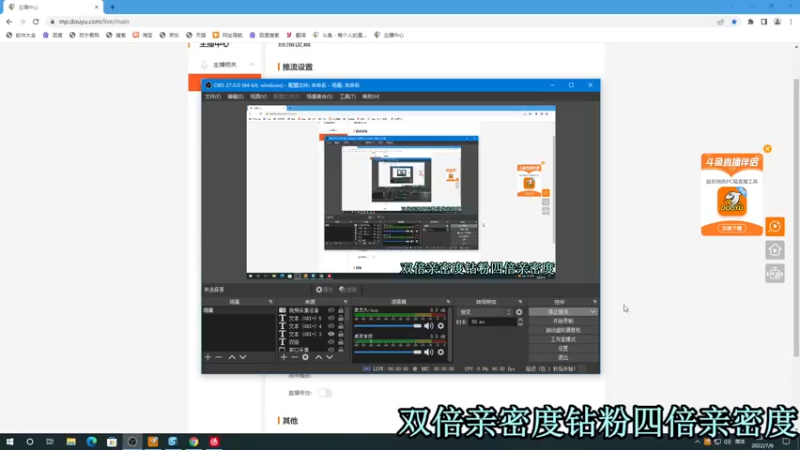Collapse the 主播相关 sidebar section
This screenshot has width=800, height=450.
(252, 65)
